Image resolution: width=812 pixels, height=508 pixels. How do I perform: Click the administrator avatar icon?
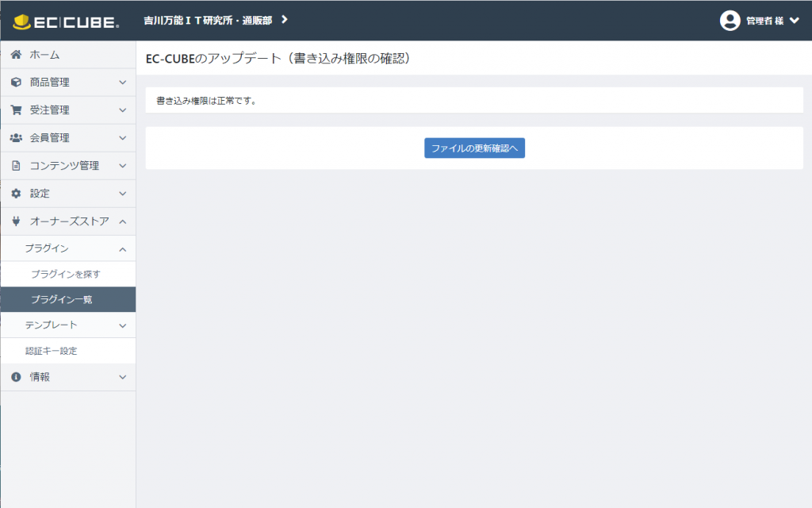pyautogui.click(x=730, y=21)
